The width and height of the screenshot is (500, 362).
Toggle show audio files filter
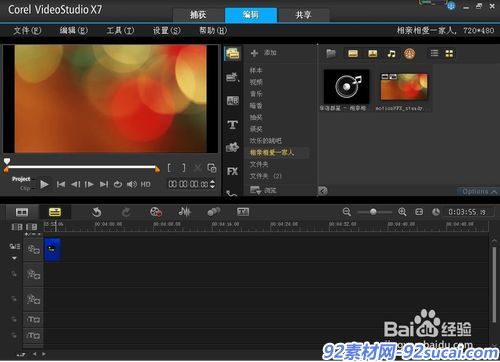pyautogui.click(x=391, y=54)
